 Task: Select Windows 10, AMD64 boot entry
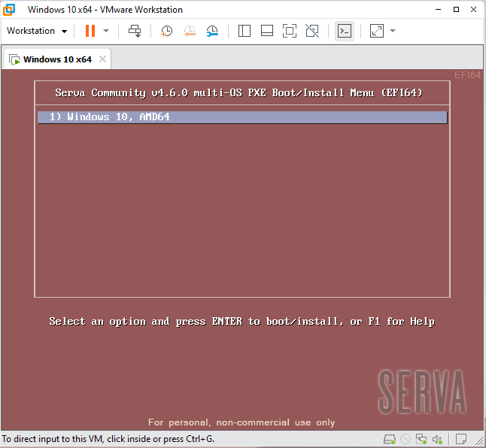(242, 117)
